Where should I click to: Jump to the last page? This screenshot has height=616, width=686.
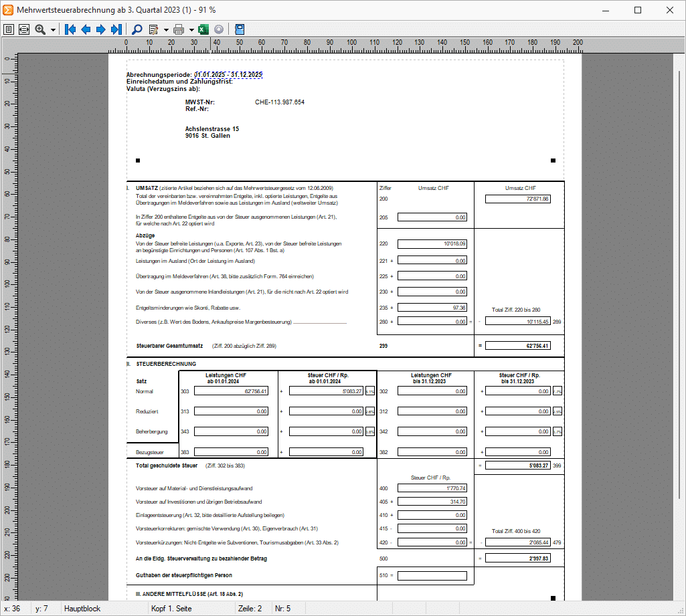116,29
